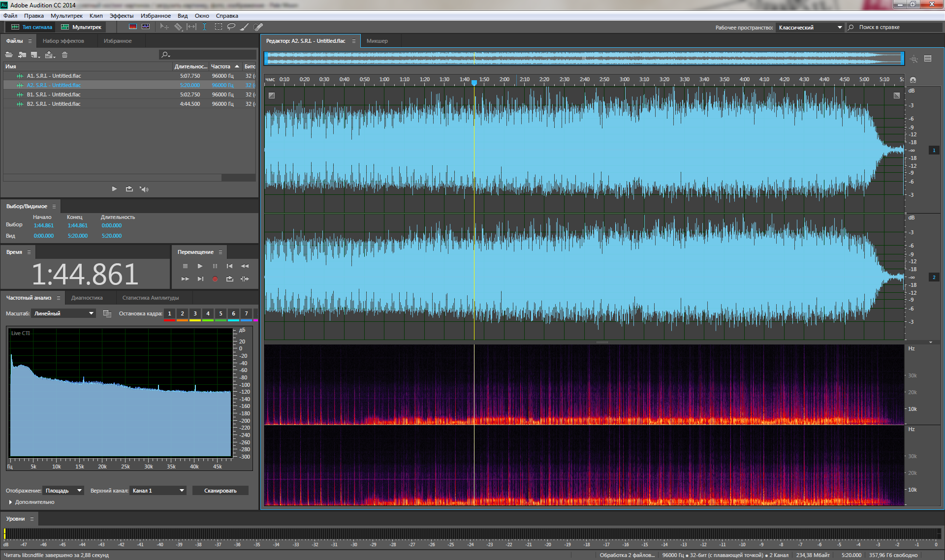Toggle loop playback in transport panel
This screenshot has width=945, height=560.
pos(229,279)
